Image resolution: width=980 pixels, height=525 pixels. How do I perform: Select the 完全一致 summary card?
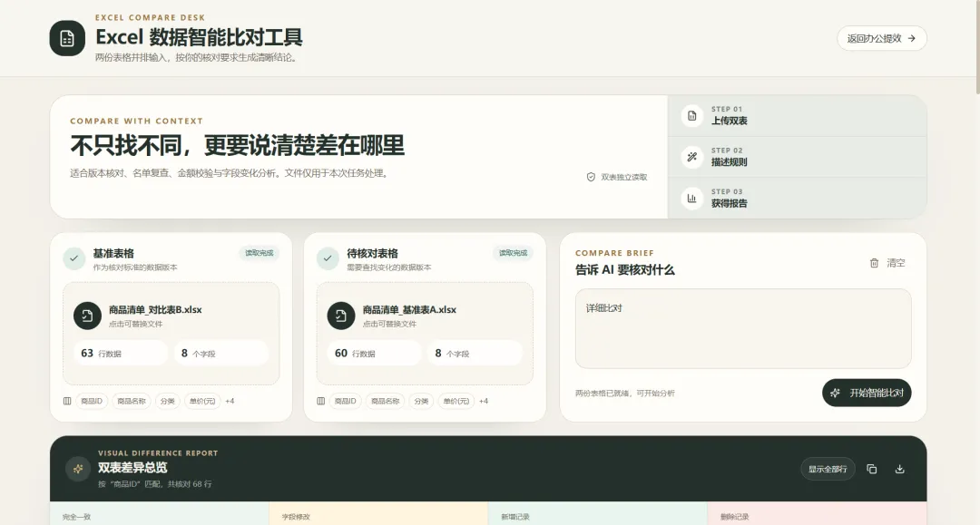coord(160,514)
